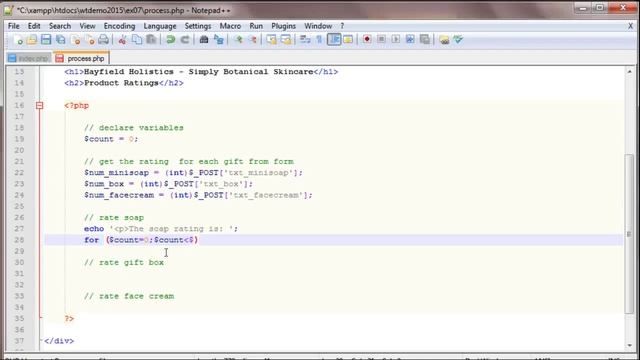Click the Zoom Out toolbar icon

(253, 40)
